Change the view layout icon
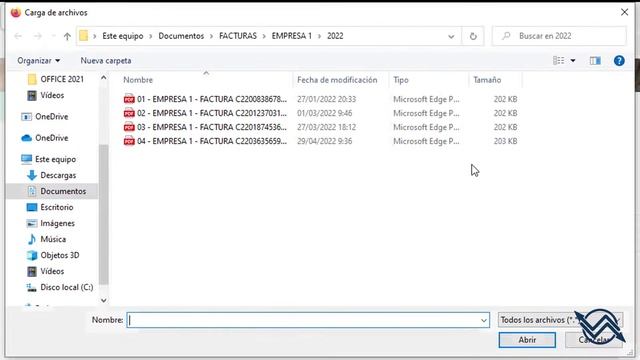Screen dimensions: 640x360 coord(558,60)
